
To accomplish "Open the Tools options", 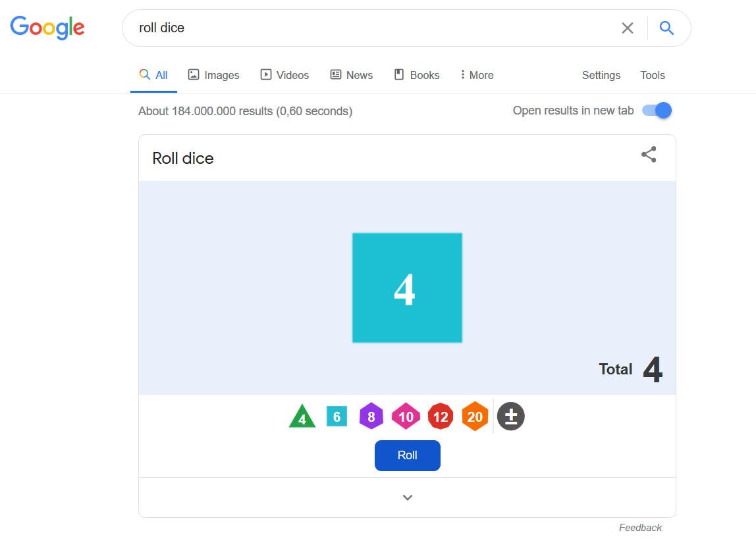I will [x=653, y=75].
